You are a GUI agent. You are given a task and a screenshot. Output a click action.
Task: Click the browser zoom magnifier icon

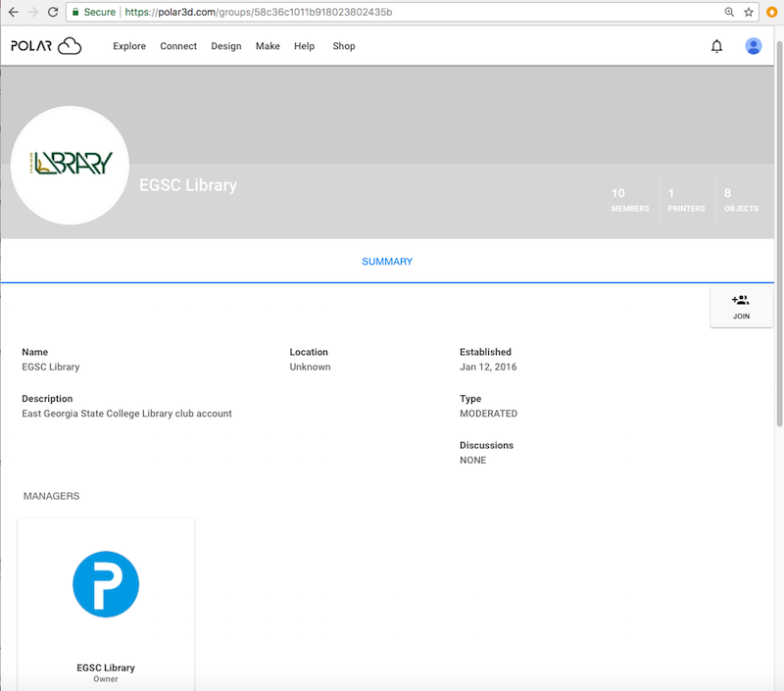click(x=729, y=12)
